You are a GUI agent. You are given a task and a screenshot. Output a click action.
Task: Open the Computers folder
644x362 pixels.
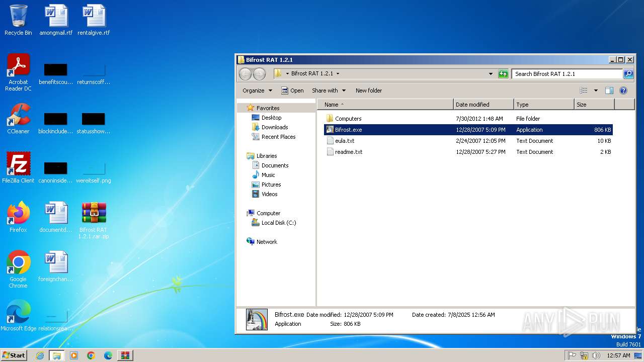pyautogui.click(x=468, y=119)
